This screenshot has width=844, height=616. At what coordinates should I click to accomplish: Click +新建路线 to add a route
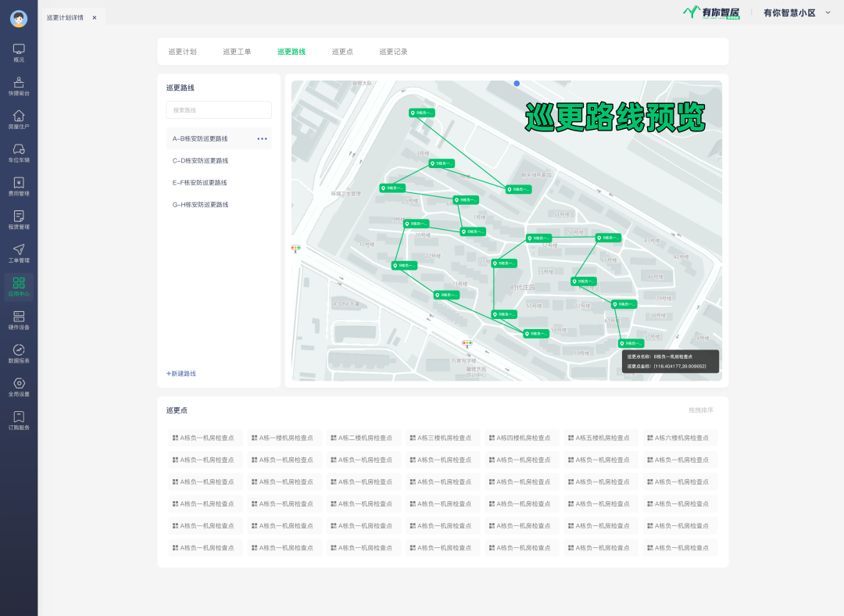[181, 374]
